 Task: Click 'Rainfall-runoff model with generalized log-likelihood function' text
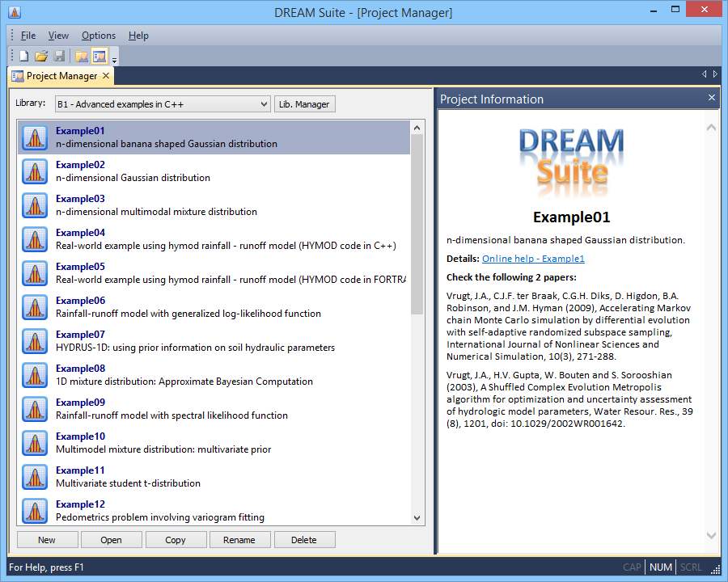click(x=188, y=314)
